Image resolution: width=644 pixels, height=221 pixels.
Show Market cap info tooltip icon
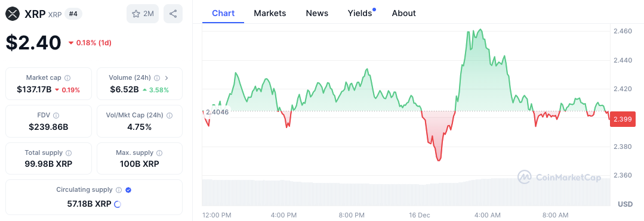67,77
